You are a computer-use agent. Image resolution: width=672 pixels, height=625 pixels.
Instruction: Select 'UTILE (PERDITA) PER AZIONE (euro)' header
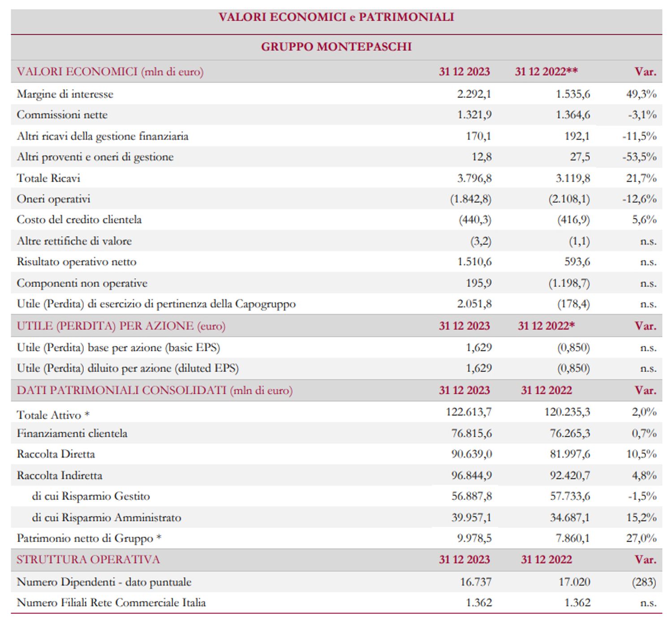point(121,326)
